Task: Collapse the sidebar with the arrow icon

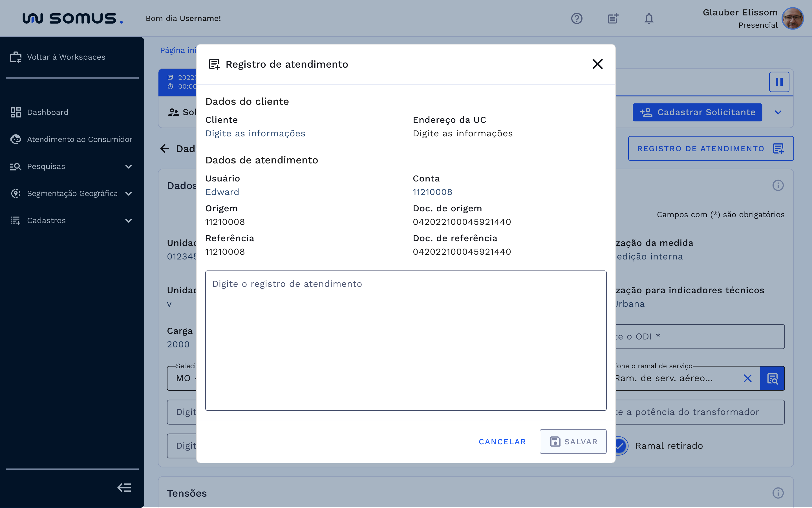Action: pyautogui.click(x=124, y=487)
